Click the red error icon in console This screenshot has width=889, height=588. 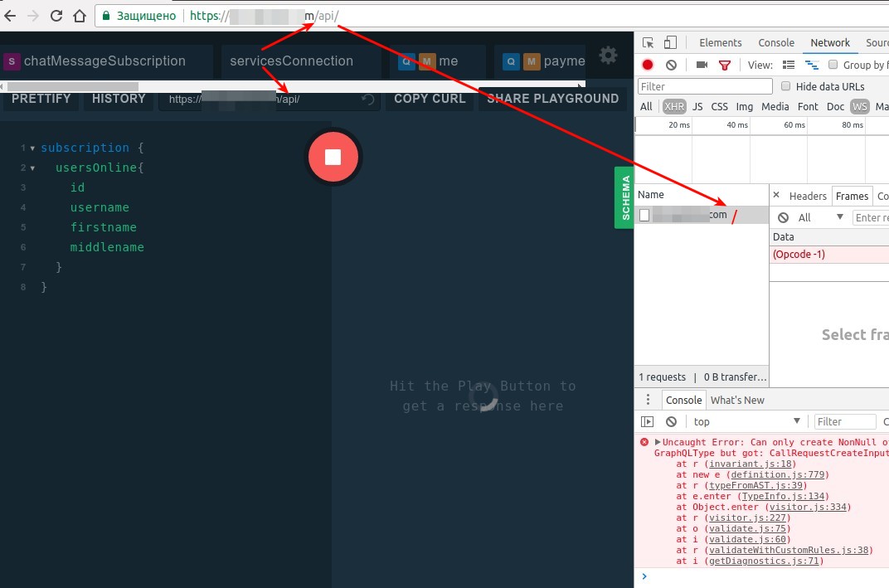coord(644,442)
